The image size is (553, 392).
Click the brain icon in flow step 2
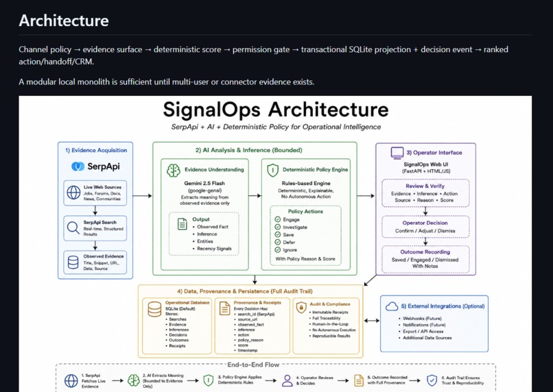(x=134, y=380)
